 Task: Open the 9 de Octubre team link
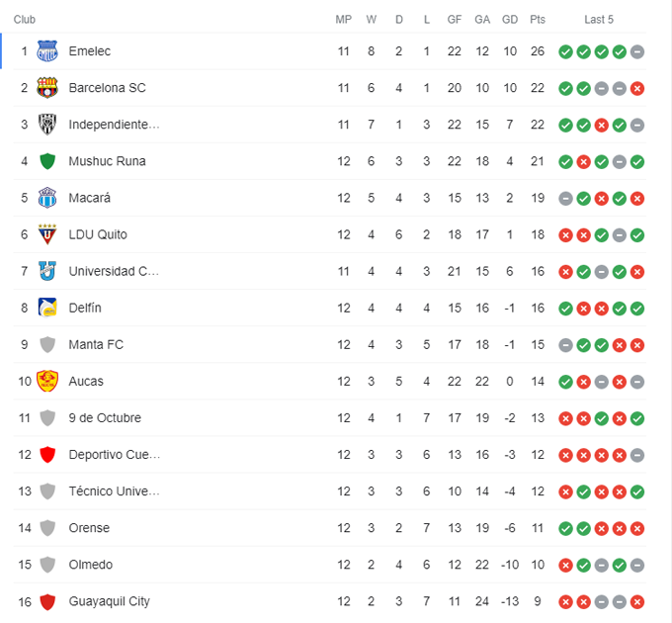(x=105, y=417)
